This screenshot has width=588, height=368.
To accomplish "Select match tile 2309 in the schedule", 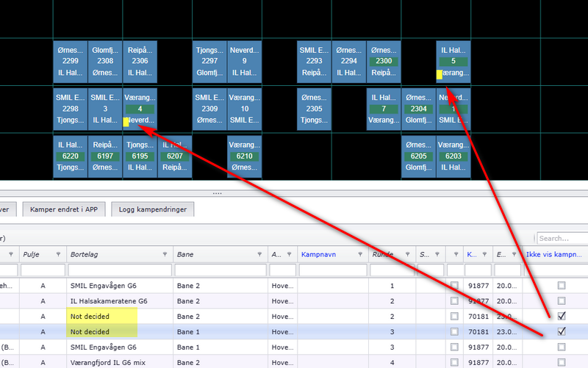I will tap(209, 109).
